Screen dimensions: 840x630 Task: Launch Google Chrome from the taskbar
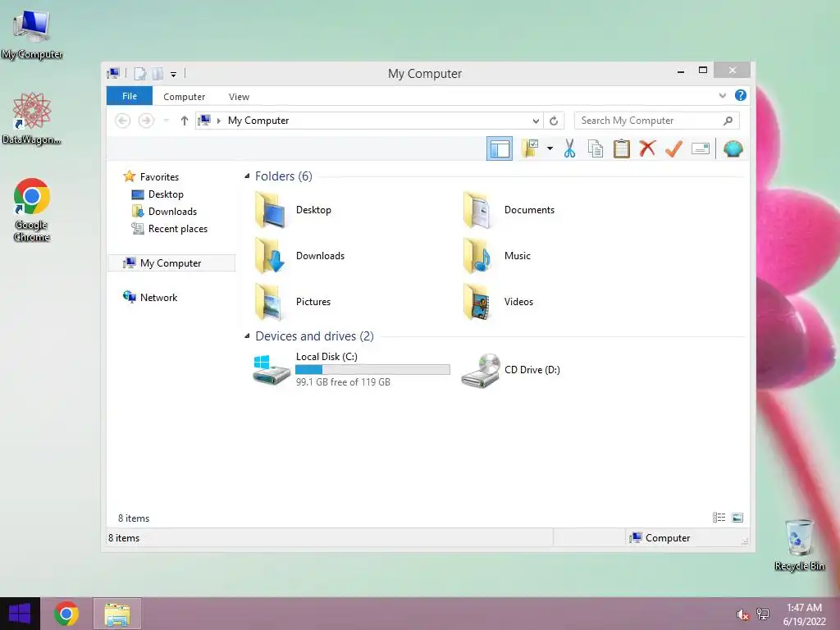tap(66, 614)
